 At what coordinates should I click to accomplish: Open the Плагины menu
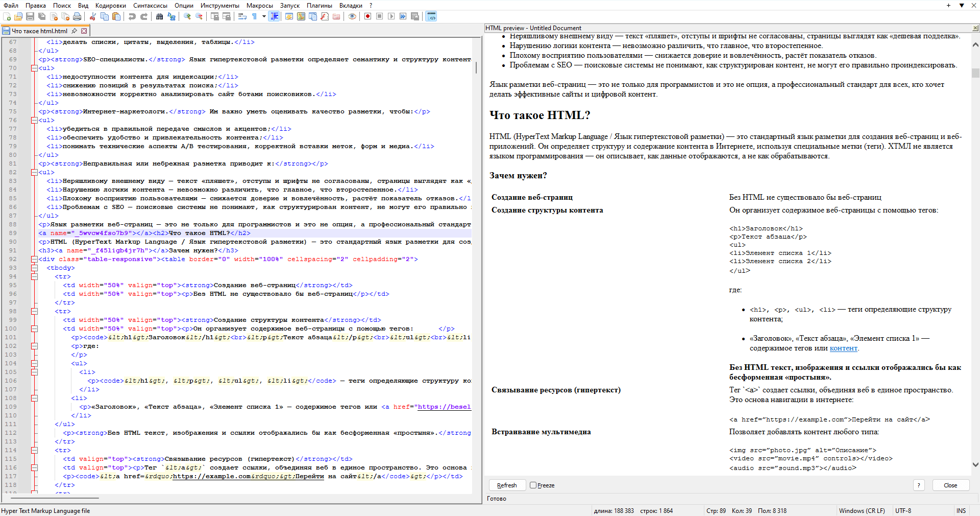[320, 6]
